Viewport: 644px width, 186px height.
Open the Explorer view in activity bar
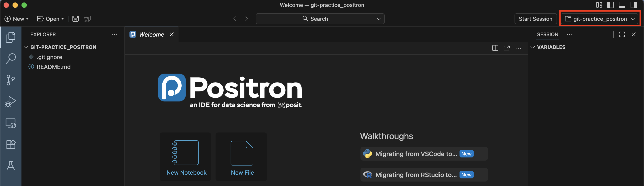[11, 37]
